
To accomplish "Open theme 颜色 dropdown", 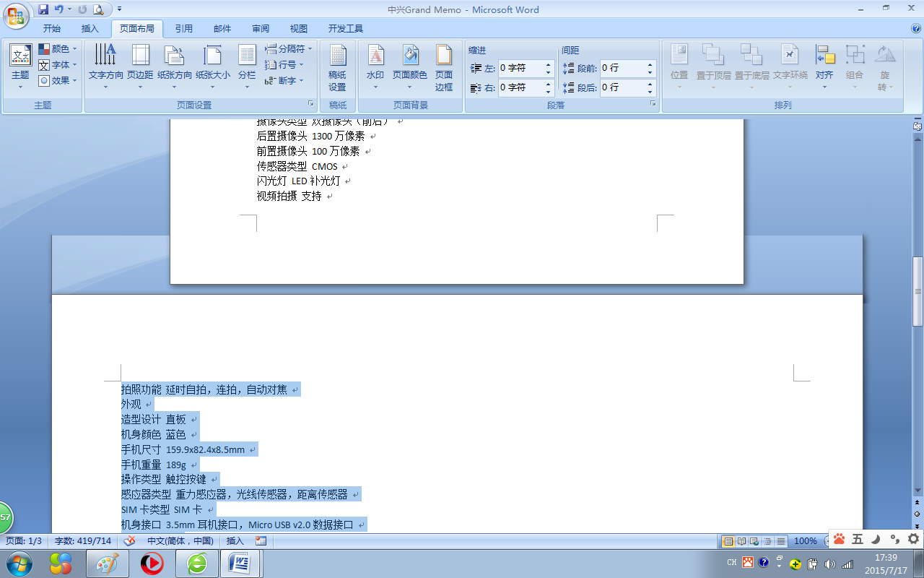I will click(58, 49).
